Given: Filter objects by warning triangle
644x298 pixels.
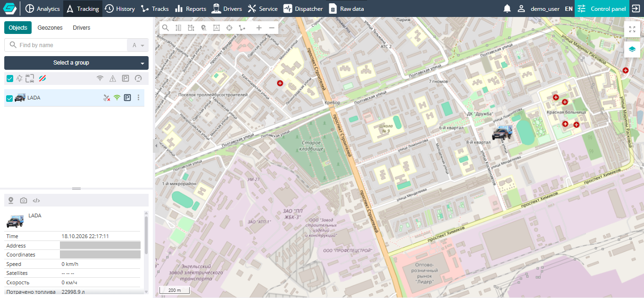Looking at the screenshot, I should pos(113,78).
